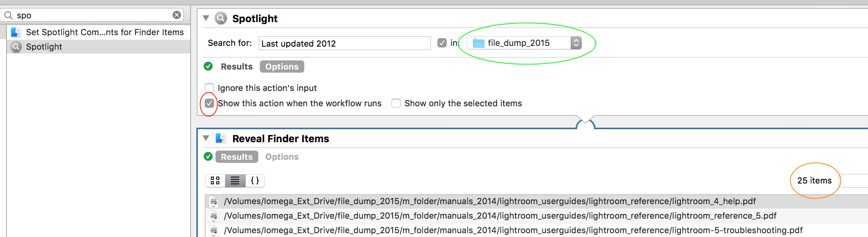Click PDF icon for lightroom_4_help.pdf

214,202
